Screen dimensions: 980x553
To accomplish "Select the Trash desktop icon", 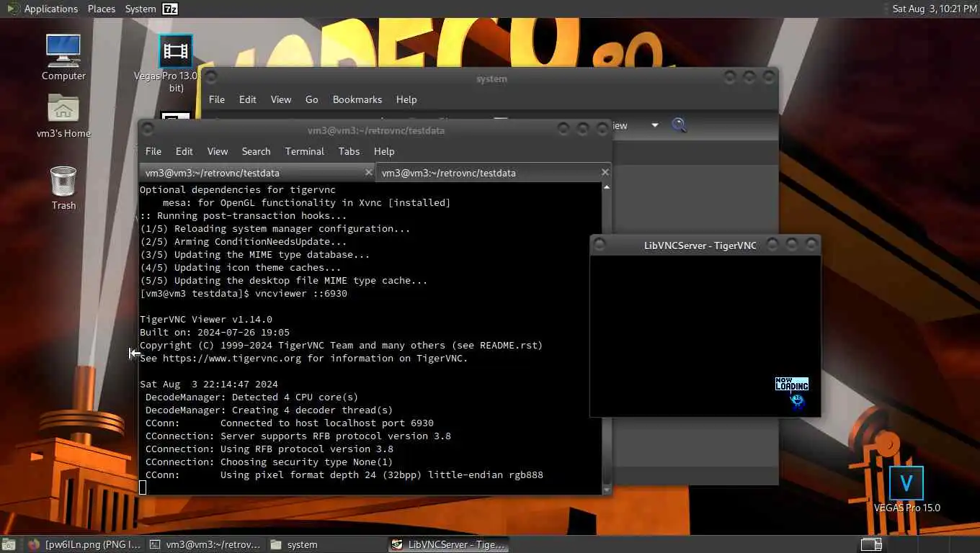I will (x=63, y=187).
